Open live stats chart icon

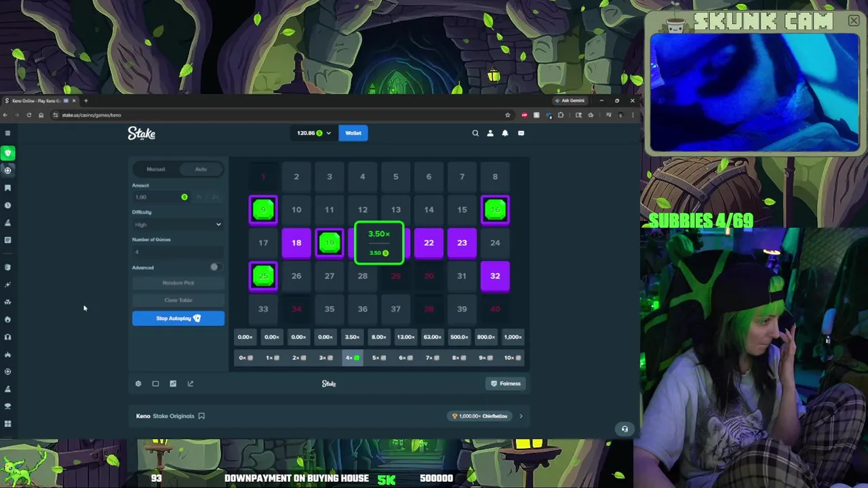pyautogui.click(x=173, y=384)
